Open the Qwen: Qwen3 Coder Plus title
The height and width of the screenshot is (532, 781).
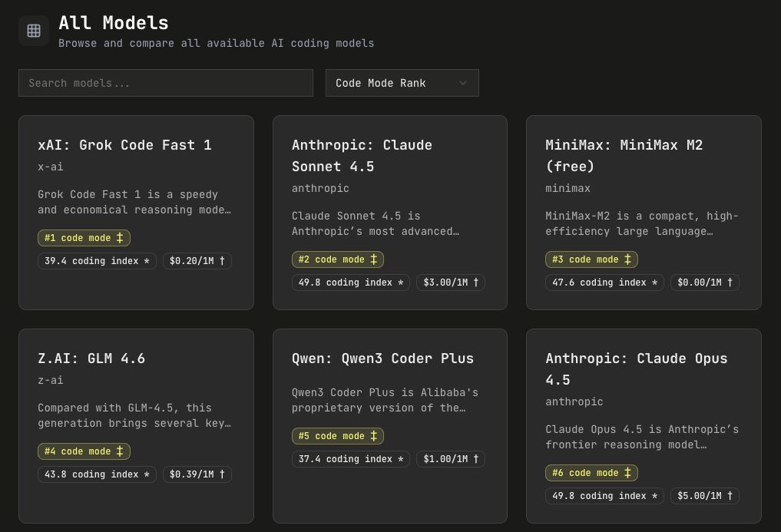(382, 359)
